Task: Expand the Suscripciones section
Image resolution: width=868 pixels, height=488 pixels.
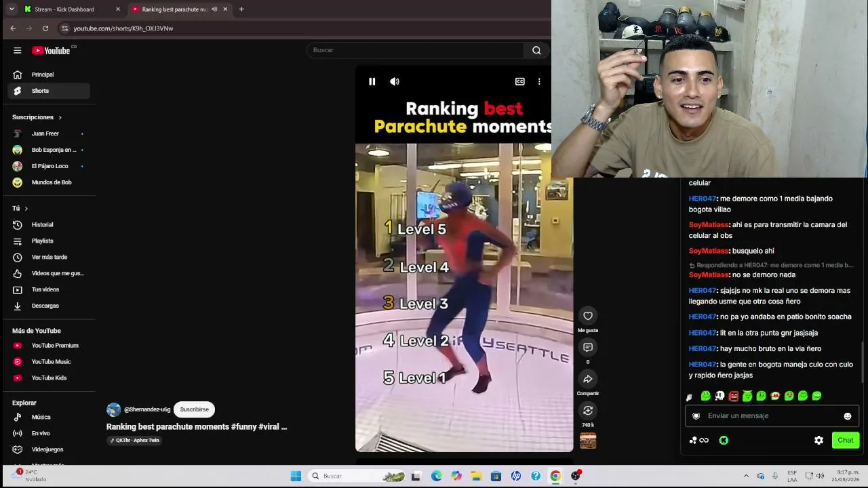Action: tap(37, 117)
